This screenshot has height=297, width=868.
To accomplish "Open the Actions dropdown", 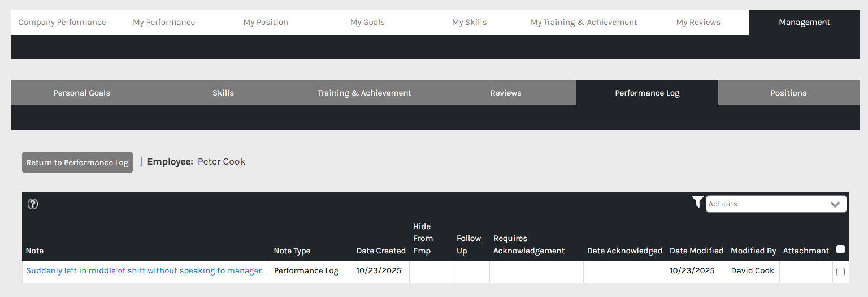I will [776, 204].
